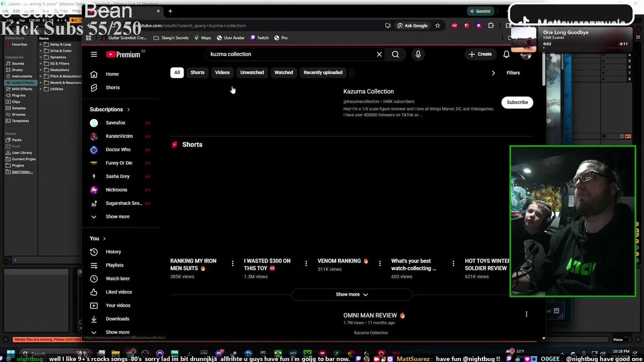Open the YouTube hamburger guide menu
Viewport: 644px width, 362px height.
[x=94, y=54]
